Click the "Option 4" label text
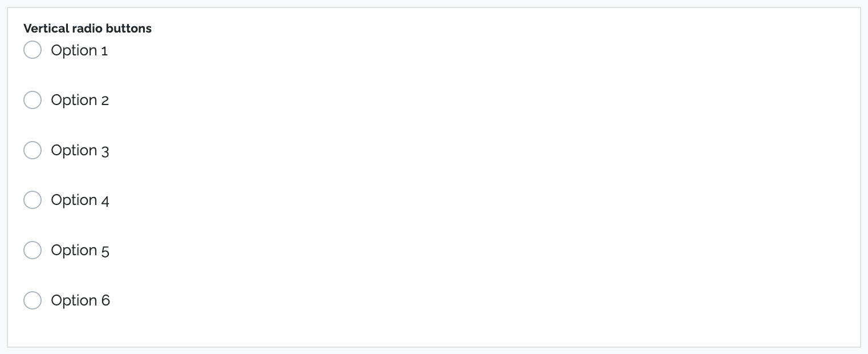 [x=80, y=200]
